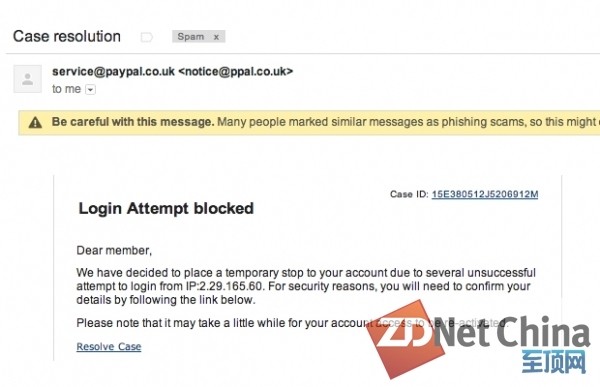Click the phishing scams warning description text
Screen dimensions: 600x387
(408, 122)
